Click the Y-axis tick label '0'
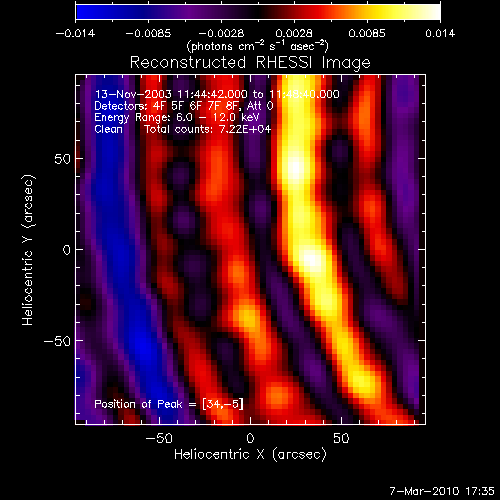This screenshot has width=500, height=500. click(x=67, y=250)
